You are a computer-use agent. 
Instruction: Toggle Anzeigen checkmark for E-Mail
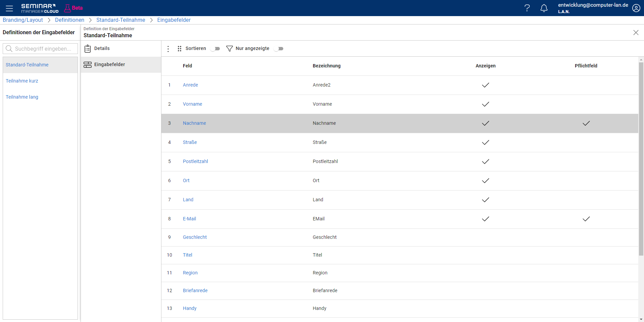(x=486, y=219)
